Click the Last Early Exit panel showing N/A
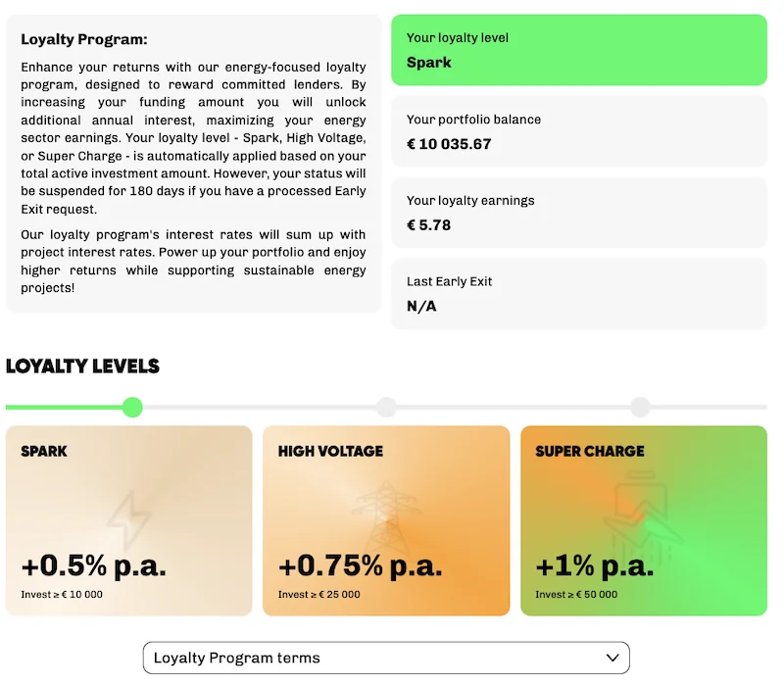The height and width of the screenshot is (686, 784). point(578,294)
